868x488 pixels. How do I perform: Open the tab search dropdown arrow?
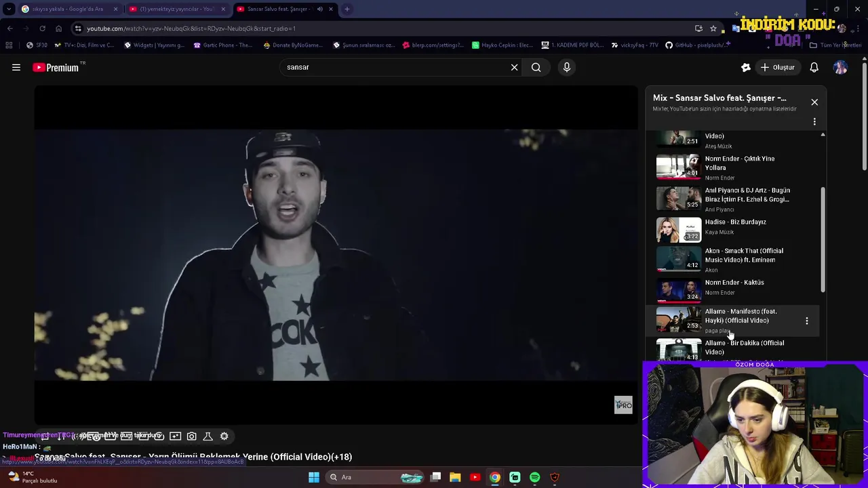pyautogui.click(x=8, y=9)
